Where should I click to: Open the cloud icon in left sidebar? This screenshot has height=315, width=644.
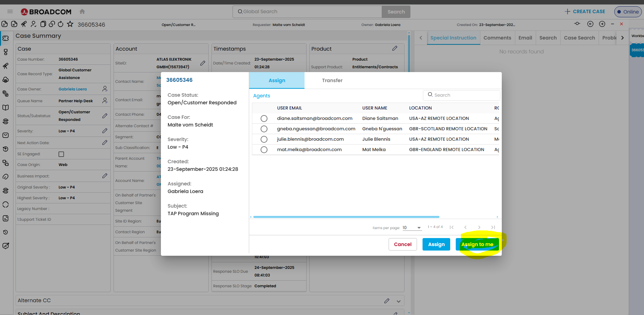point(6,80)
